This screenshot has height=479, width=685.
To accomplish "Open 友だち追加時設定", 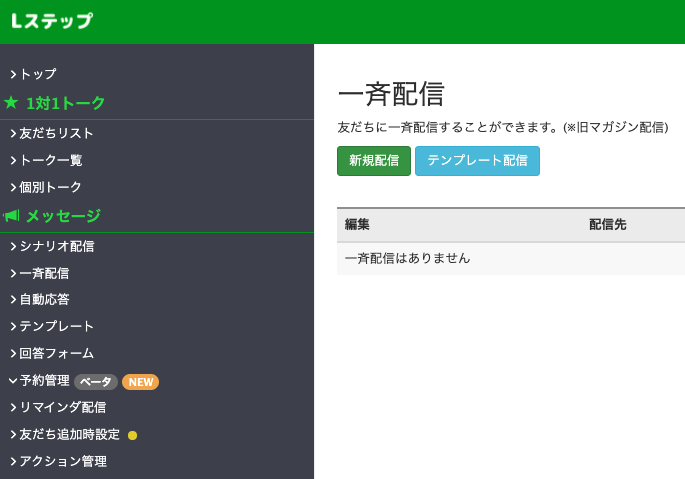I will pyautogui.click(x=69, y=434).
